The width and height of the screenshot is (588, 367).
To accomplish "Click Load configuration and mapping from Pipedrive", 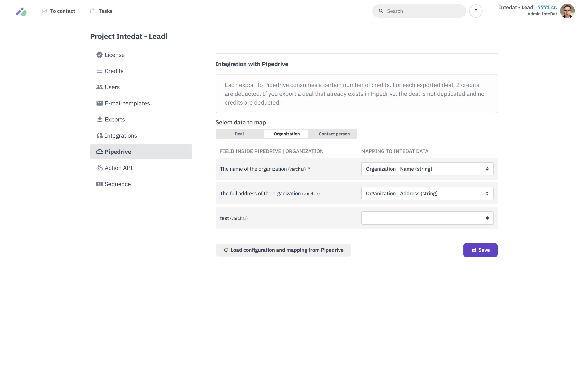I will click(x=283, y=250).
